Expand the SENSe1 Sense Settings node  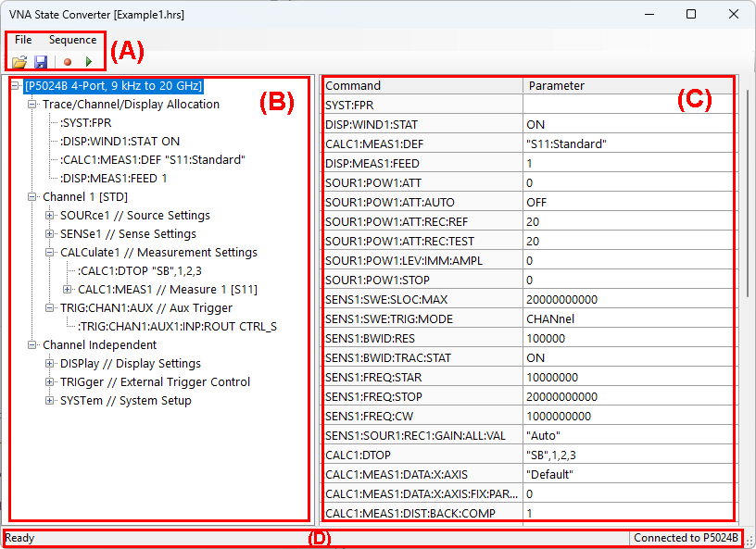[x=50, y=234]
